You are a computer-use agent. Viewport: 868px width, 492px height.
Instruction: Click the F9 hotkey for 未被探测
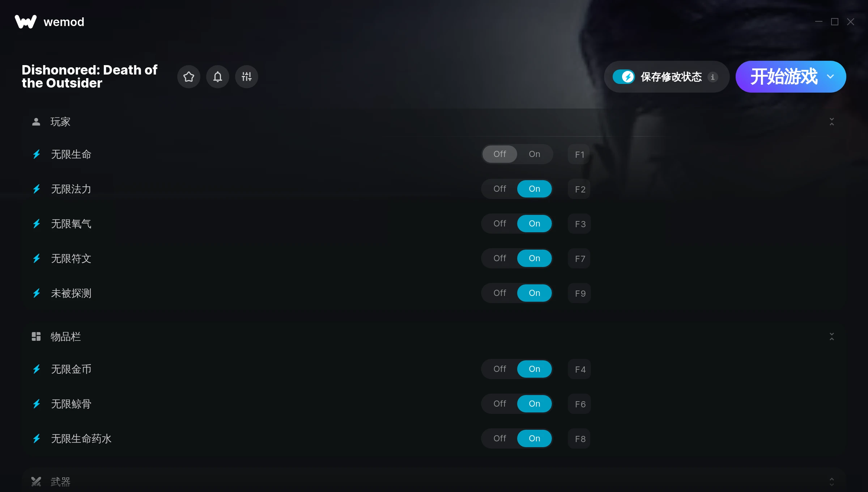[x=579, y=293]
